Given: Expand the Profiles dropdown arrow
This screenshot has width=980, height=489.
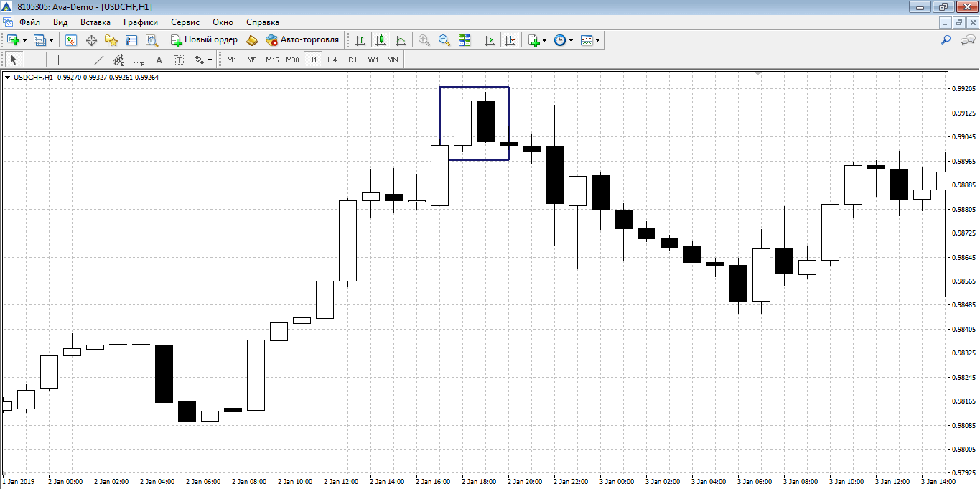Looking at the screenshot, I should coord(51,40).
